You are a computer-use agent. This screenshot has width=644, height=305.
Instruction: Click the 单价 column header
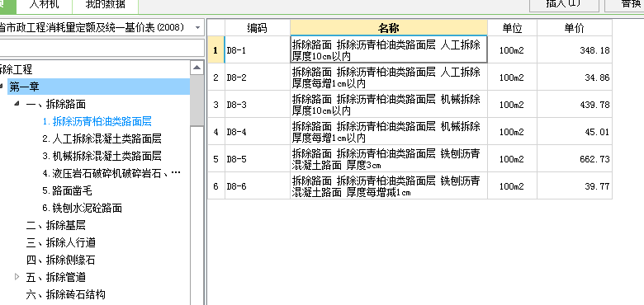[574, 28]
